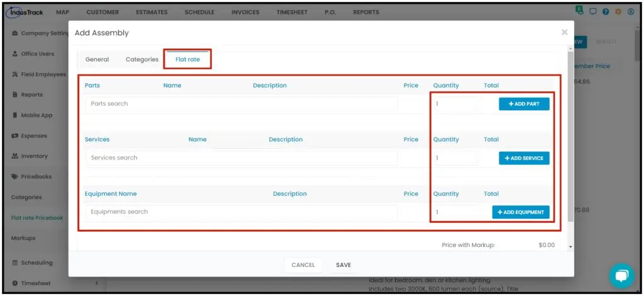
Task: Focus the Equipments search field
Action: point(242,212)
